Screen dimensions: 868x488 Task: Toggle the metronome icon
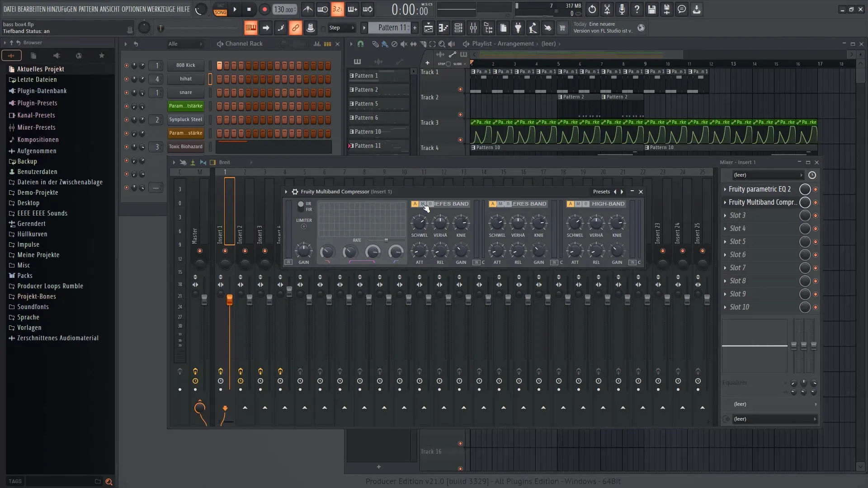pyautogui.click(x=308, y=9)
